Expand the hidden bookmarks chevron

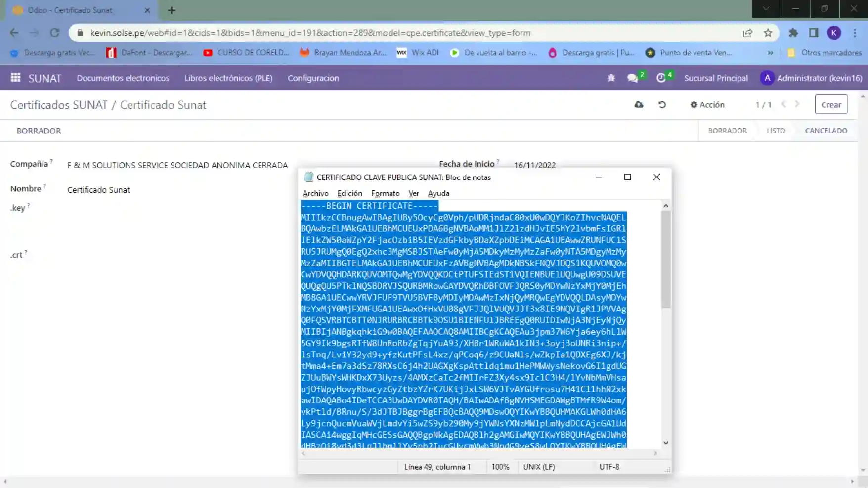point(770,53)
